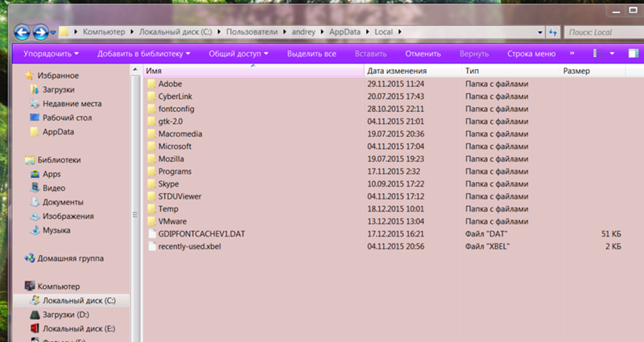
Task: Select Загрузки (D:) drive in sidebar
Action: tap(66, 315)
